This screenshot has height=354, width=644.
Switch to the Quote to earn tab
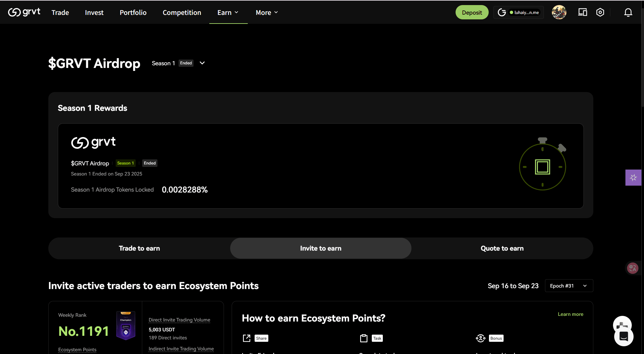click(502, 248)
